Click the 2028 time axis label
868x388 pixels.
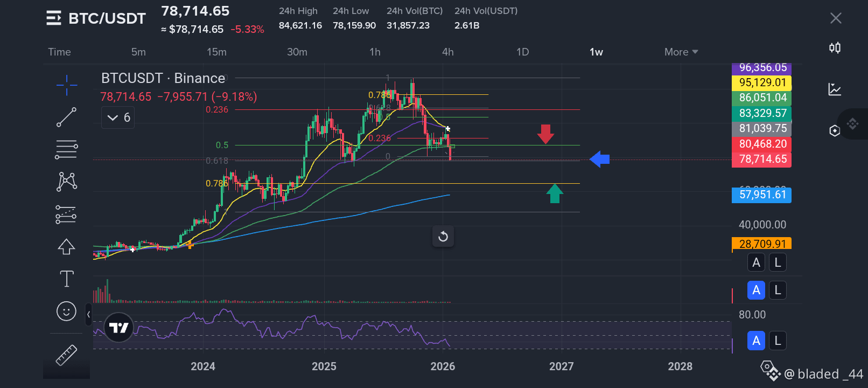[x=680, y=366]
